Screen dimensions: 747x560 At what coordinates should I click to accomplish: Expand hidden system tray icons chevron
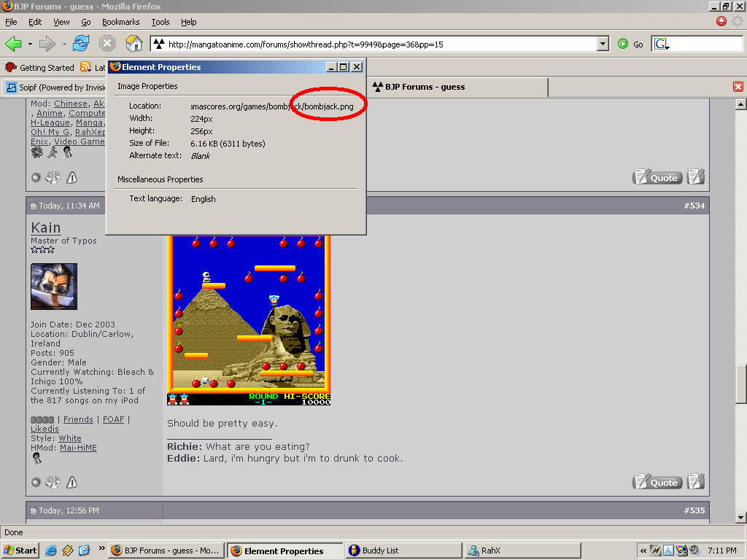pyautogui.click(x=643, y=551)
